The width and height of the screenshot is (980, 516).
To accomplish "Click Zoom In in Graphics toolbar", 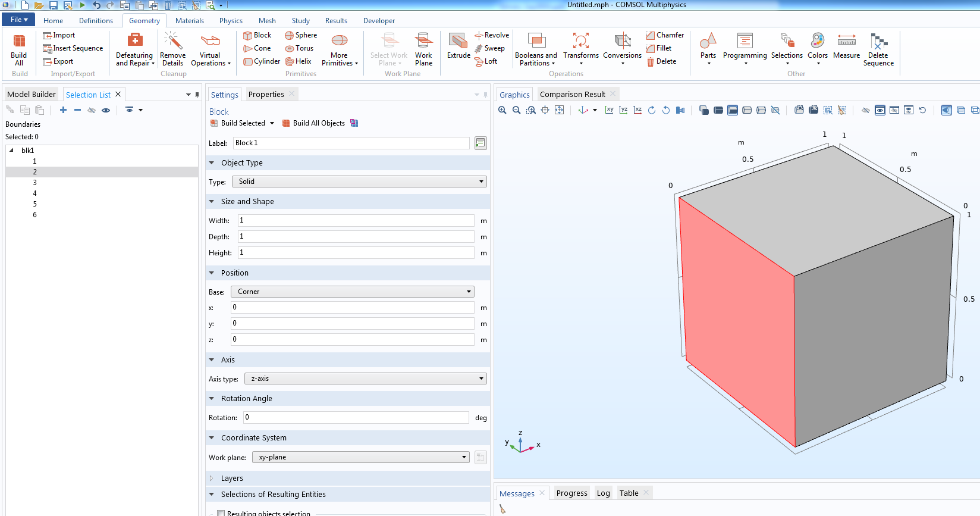I will 502,110.
